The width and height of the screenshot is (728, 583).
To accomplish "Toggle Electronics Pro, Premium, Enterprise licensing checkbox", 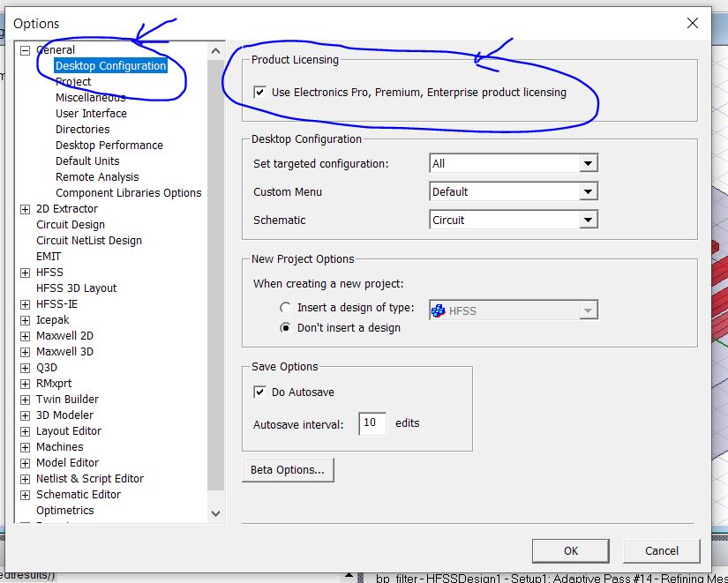I will tap(260, 92).
